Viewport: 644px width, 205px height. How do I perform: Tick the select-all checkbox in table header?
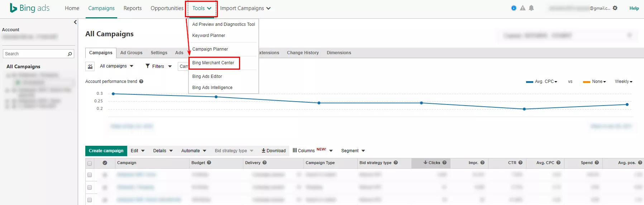pyautogui.click(x=90, y=163)
